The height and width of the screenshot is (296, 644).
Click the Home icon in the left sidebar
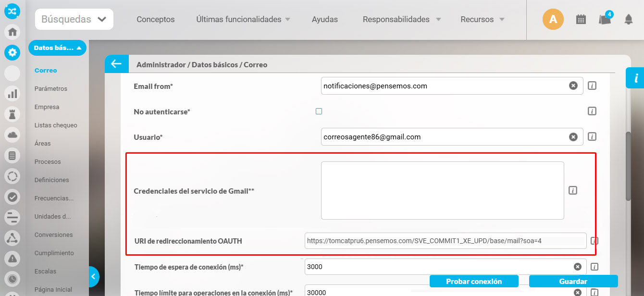point(12,32)
